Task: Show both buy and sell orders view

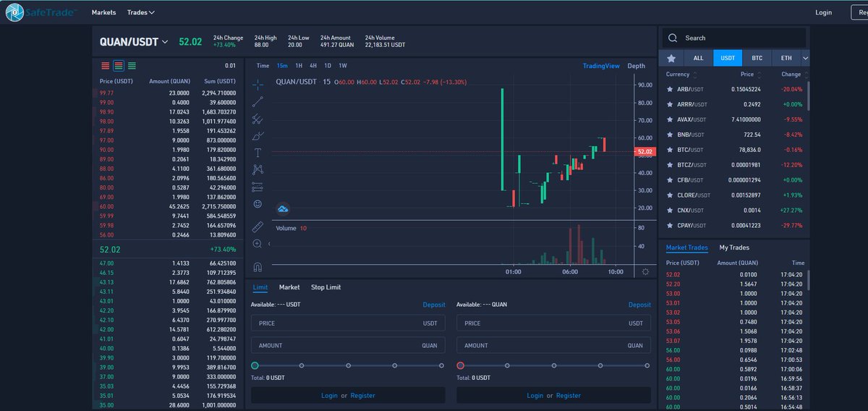Action: click(x=119, y=66)
